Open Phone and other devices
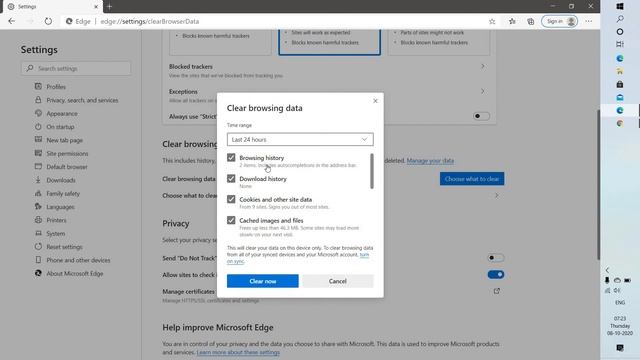The image size is (640, 360). point(78,260)
